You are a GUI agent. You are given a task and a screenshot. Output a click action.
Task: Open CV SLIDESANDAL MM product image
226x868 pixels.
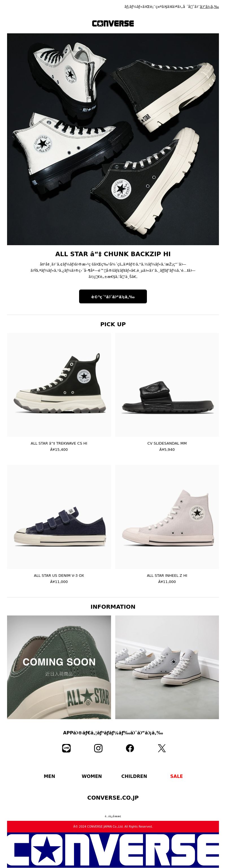[167, 385]
